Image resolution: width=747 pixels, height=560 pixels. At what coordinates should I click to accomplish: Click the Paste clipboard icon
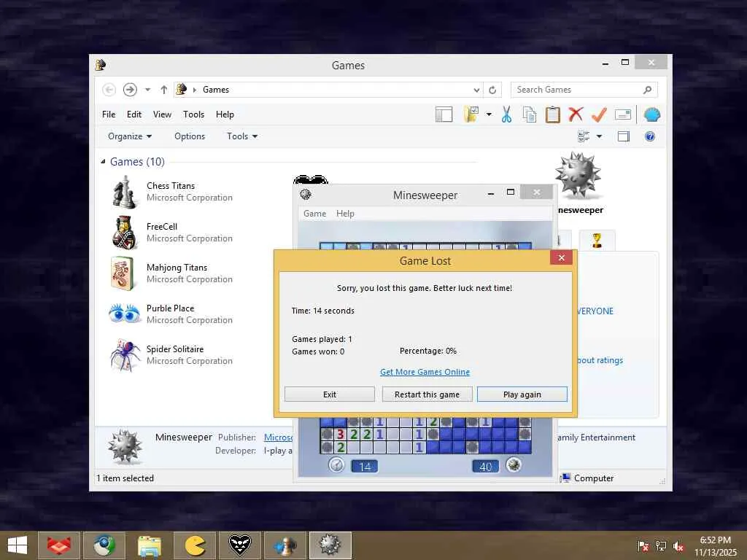coord(553,114)
